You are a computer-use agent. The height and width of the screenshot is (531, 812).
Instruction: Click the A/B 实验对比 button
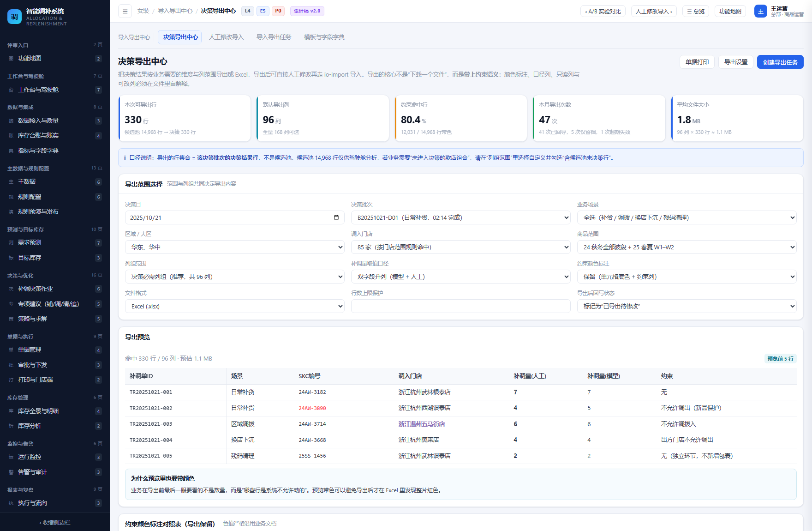coord(603,11)
